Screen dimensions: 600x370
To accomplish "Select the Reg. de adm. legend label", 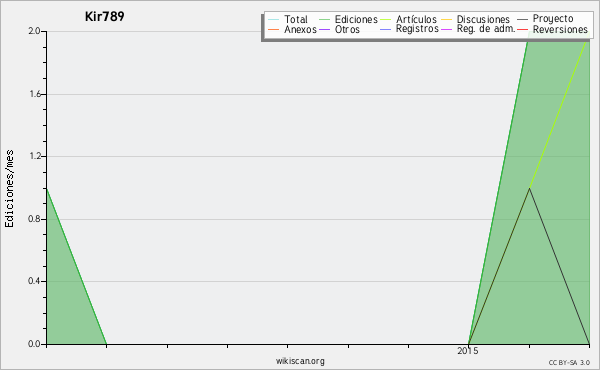I will pos(486,29).
